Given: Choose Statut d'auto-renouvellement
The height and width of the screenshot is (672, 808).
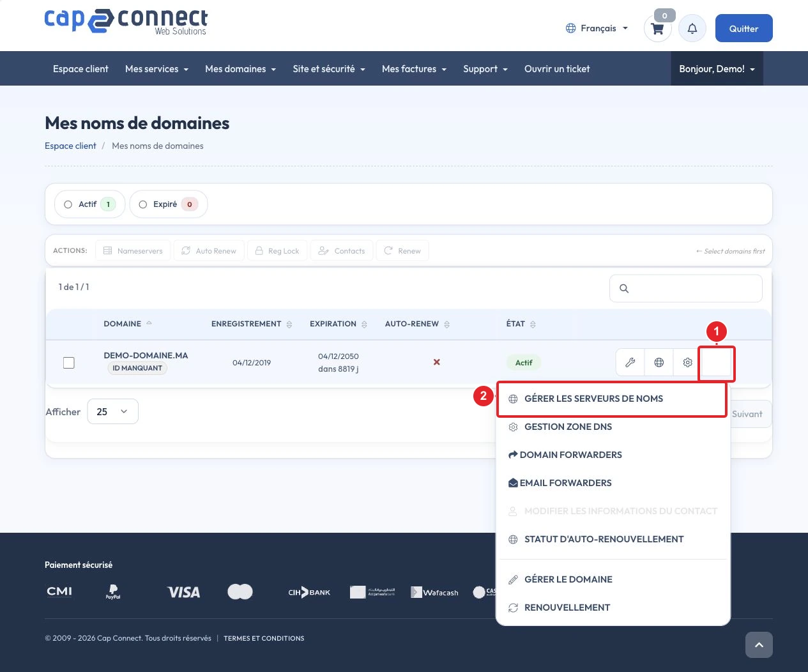Looking at the screenshot, I should [x=613, y=539].
